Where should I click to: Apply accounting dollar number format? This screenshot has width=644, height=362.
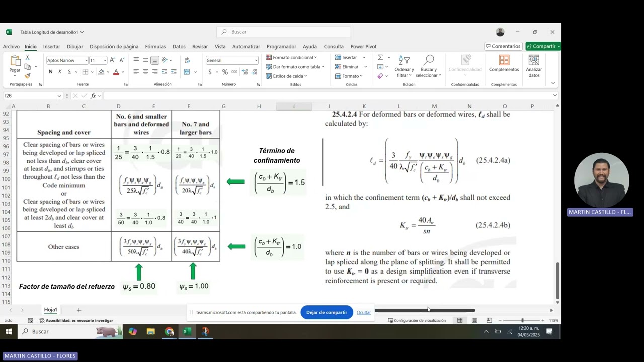(x=210, y=72)
